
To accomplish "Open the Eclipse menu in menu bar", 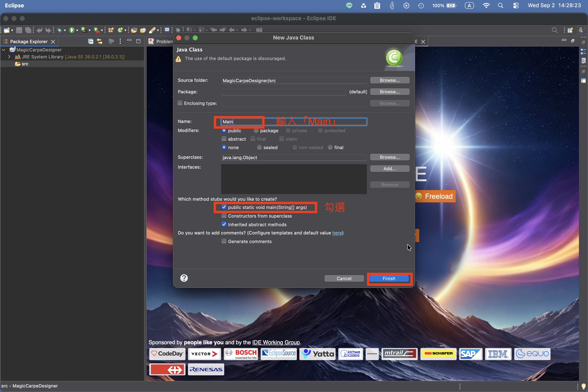I will (14, 6).
